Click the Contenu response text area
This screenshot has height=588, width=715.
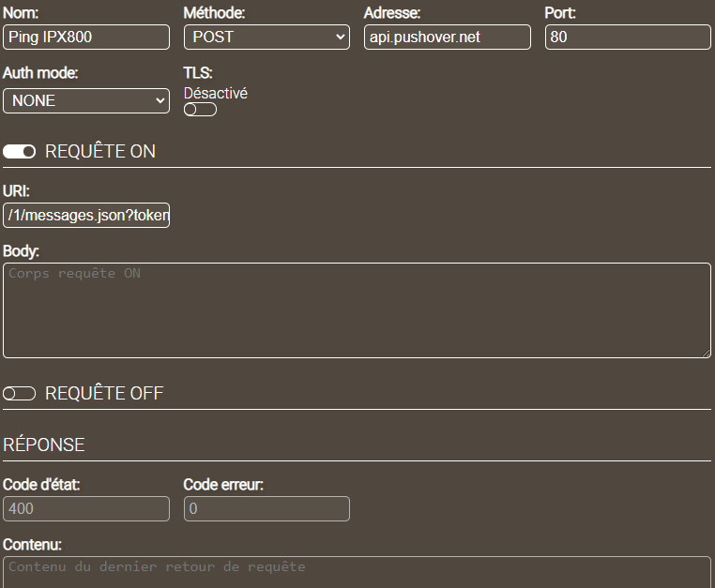pyautogui.click(x=357, y=572)
